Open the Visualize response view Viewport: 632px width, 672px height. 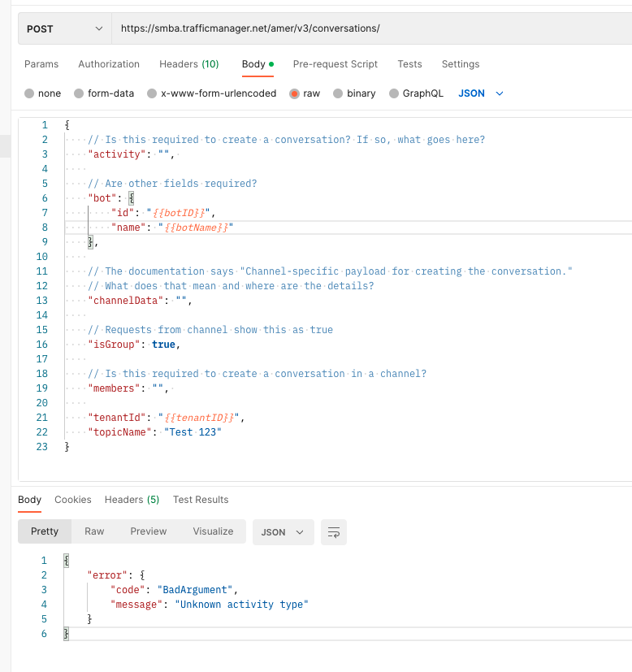coord(213,531)
